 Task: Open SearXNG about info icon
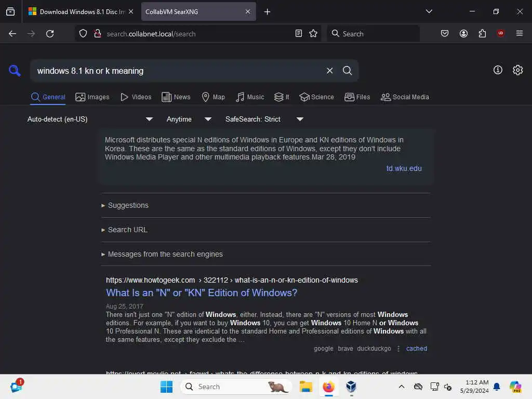pos(498,70)
